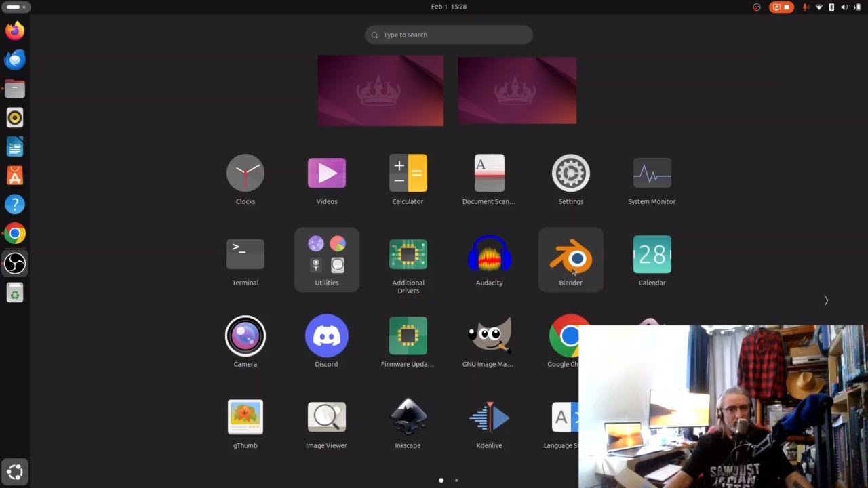
Task: Open Audacity
Action: (x=490, y=255)
